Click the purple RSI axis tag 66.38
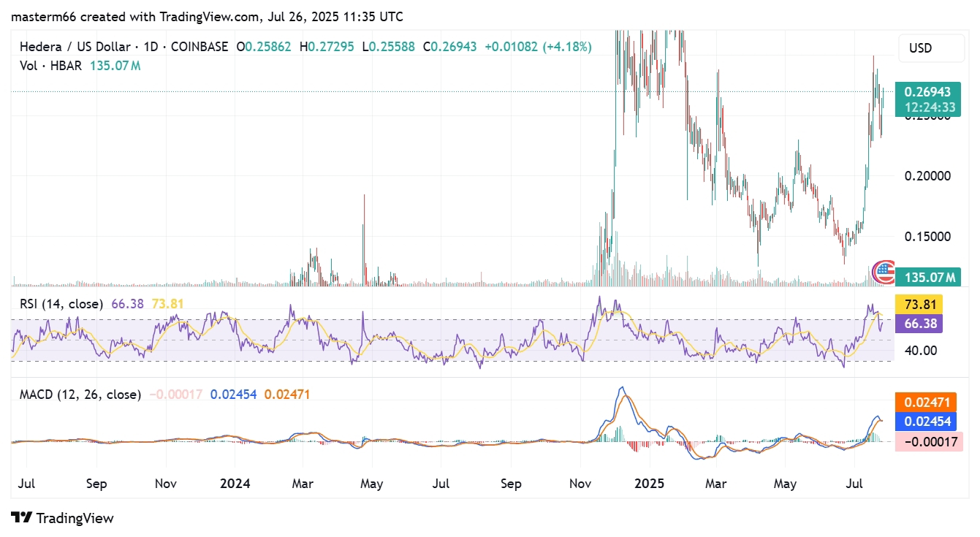 click(918, 323)
